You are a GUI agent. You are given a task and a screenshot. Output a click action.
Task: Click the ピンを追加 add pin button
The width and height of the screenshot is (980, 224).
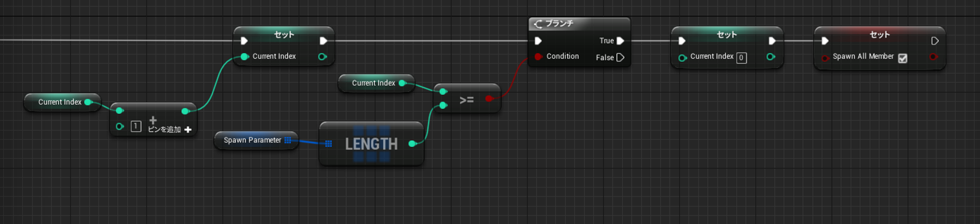[170, 129]
